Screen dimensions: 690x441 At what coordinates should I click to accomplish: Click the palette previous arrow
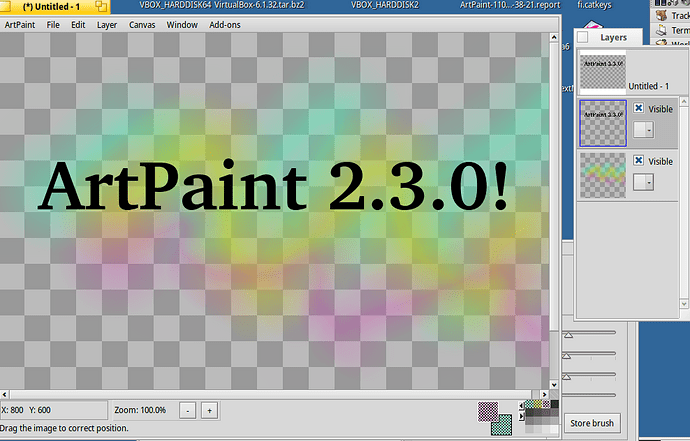click(522, 406)
